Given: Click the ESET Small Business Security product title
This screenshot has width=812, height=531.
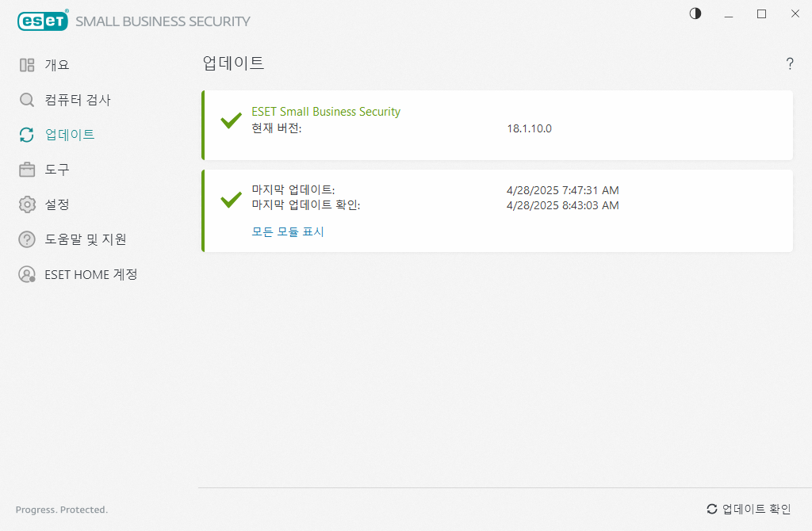Looking at the screenshot, I should click(326, 112).
